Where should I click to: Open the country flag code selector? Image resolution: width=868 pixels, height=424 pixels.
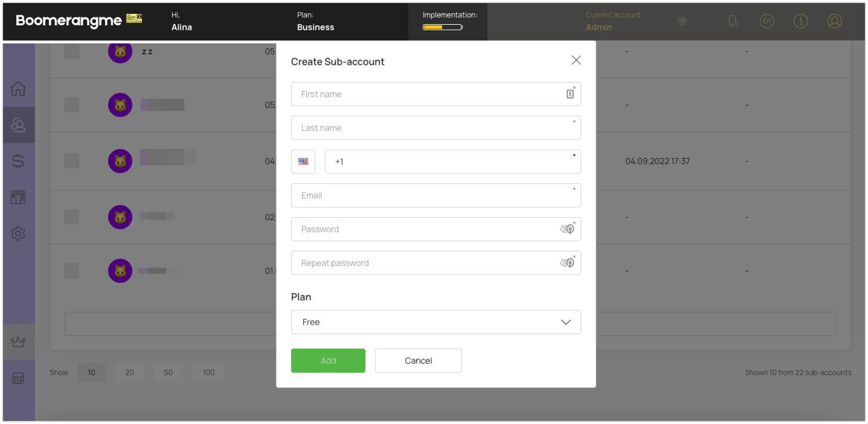tap(303, 161)
